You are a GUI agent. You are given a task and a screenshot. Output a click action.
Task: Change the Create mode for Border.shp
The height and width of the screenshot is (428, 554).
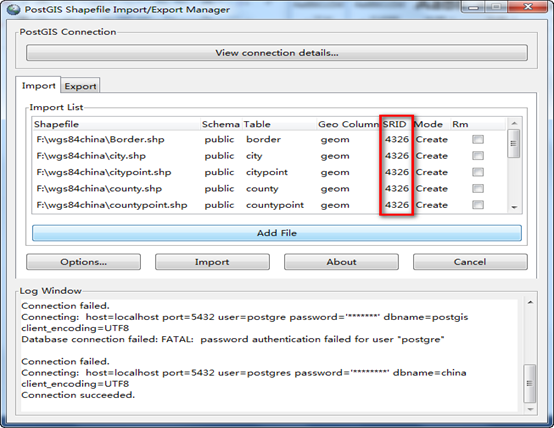(x=432, y=139)
